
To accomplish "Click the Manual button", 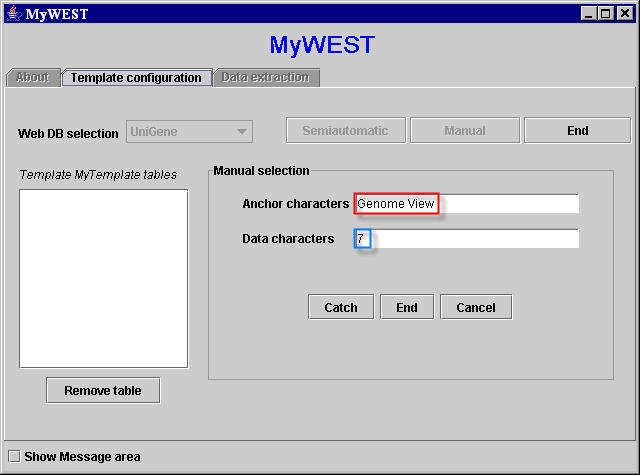I will (x=465, y=131).
